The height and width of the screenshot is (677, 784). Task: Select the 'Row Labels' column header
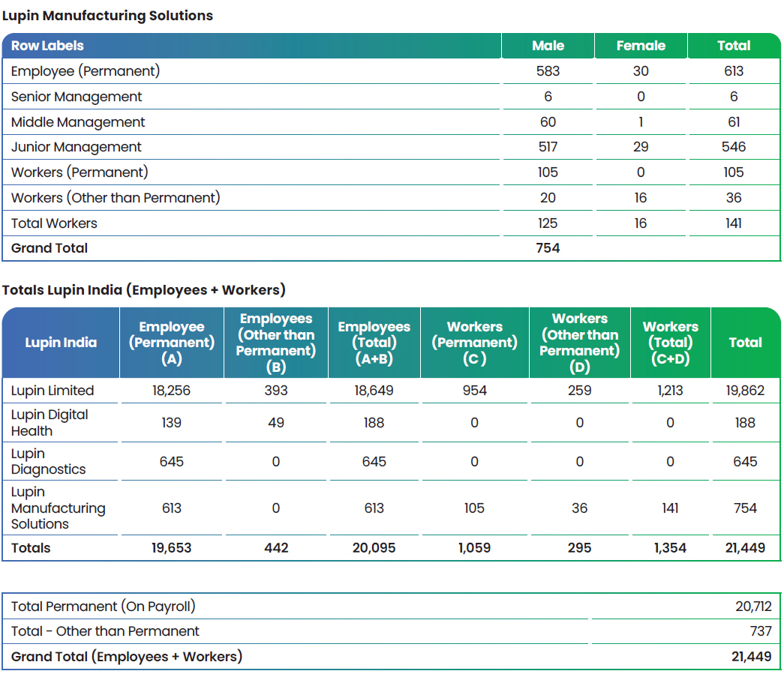pyautogui.click(x=47, y=46)
